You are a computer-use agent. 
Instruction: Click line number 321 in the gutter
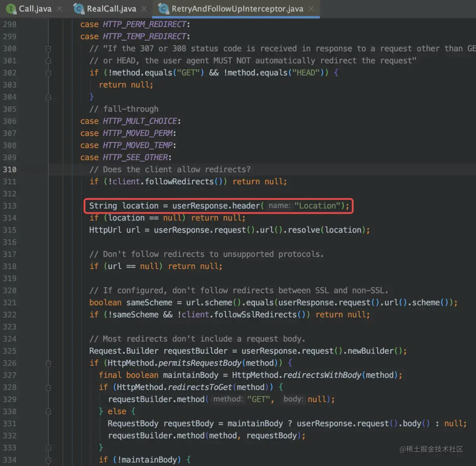[x=10, y=303]
